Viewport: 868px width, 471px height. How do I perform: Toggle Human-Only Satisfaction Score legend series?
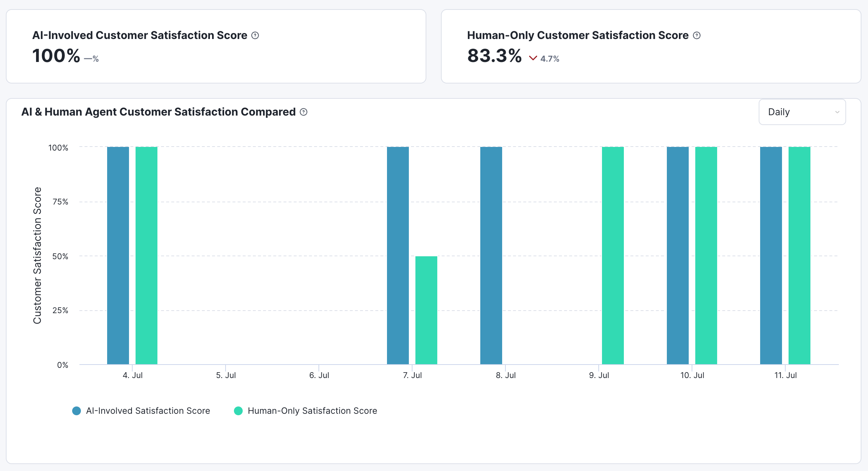point(312,411)
